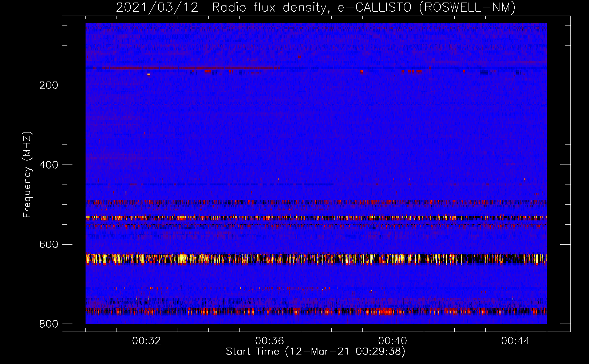Click the 00:36 time tick label

tap(270, 341)
